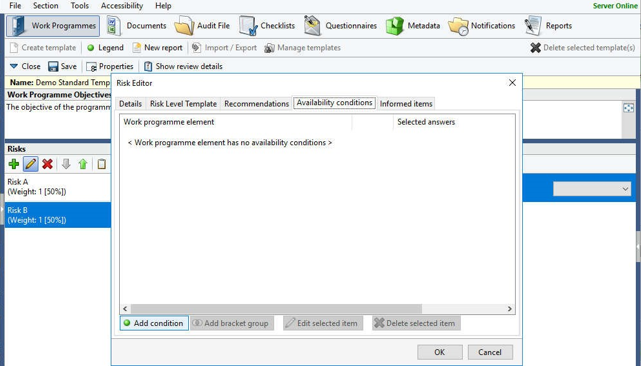Click Selected answers column header

454,122
